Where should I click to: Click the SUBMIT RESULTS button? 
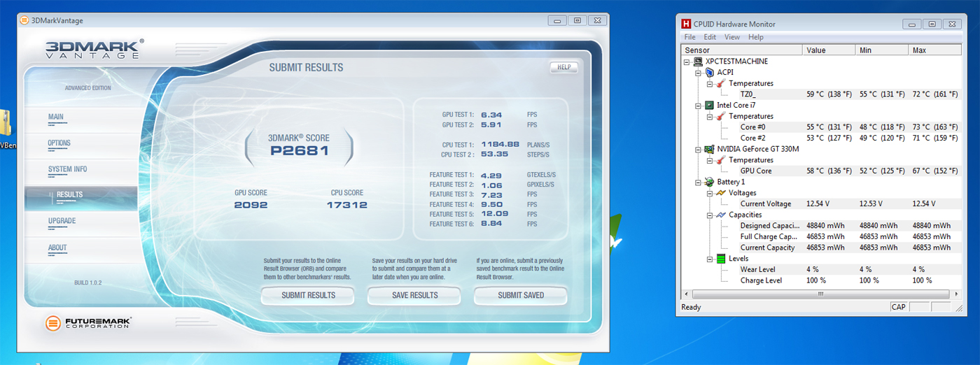click(308, 295)
